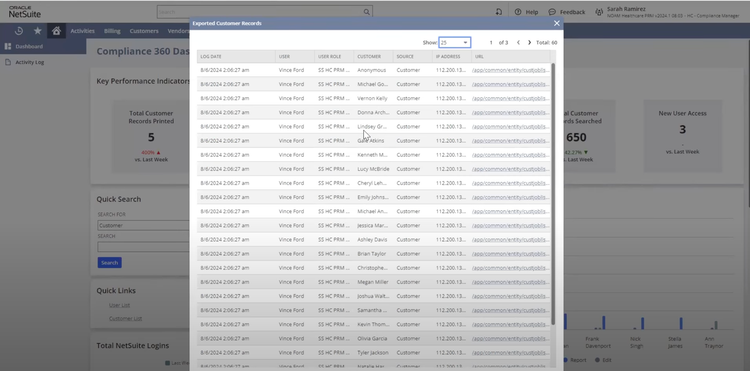Click customer cell 'Vernon Kelly'
The width and height of the screenshot is (750, 371).
pyautogui.click(x=372, y=98)
